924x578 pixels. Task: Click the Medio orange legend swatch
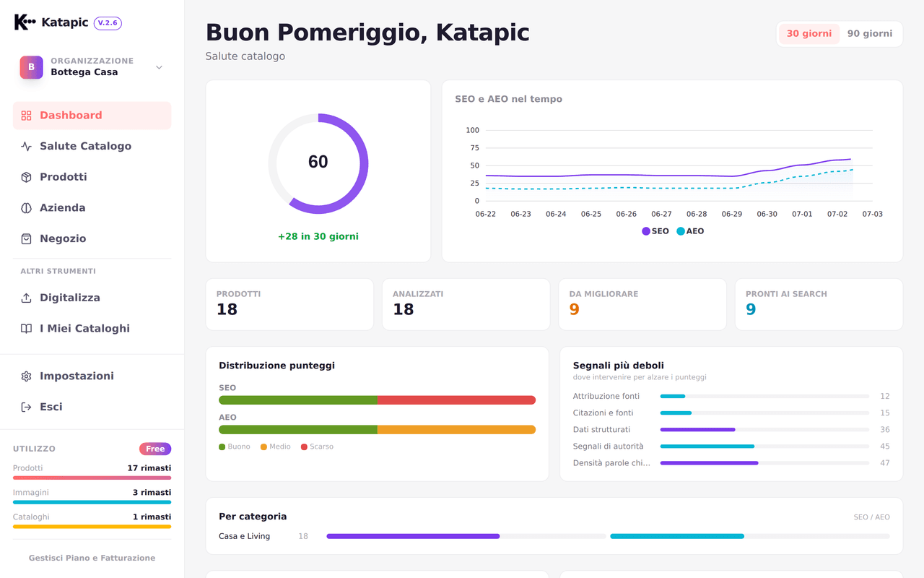point(264,447)
